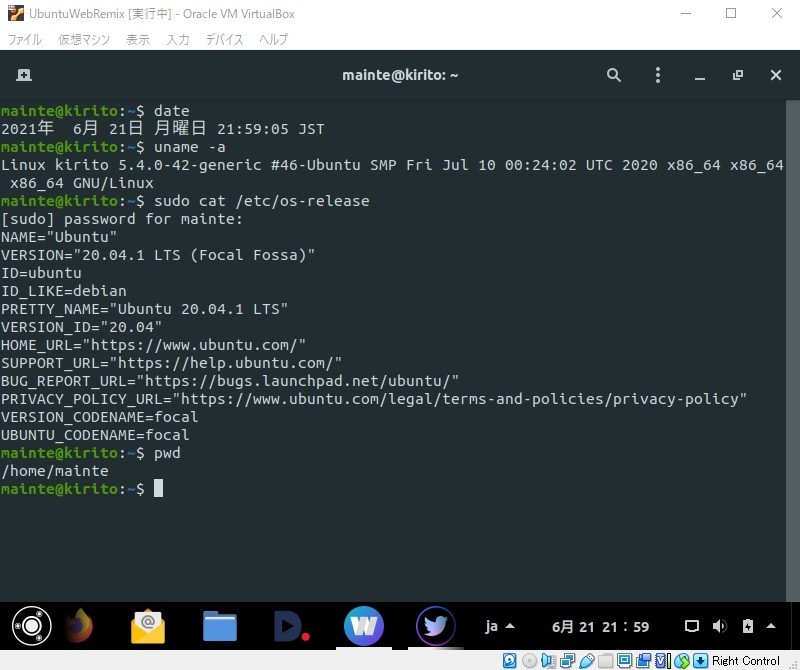The height and width of the screenshot is (670, 800).
Task: Open the VirtualBox network adapters indicator
Action: coord(567,661)
